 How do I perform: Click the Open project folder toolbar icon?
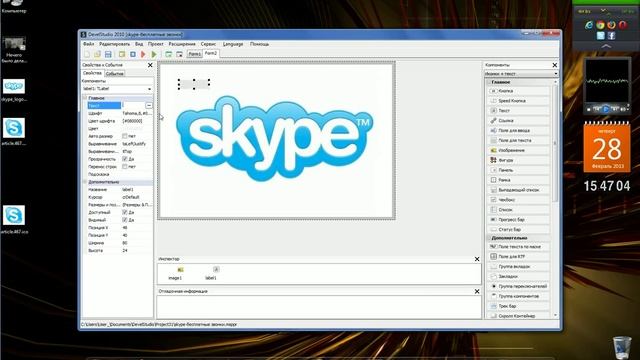(97, 54)
